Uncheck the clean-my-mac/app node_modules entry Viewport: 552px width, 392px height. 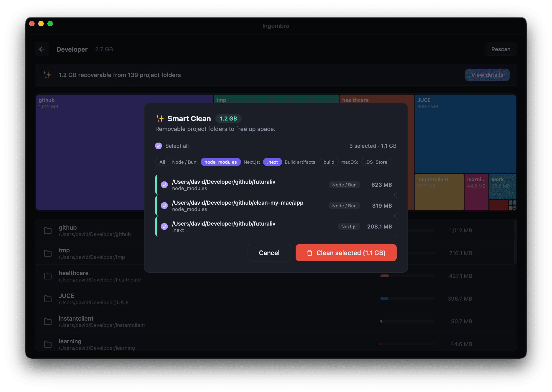[x=164, y=206]
